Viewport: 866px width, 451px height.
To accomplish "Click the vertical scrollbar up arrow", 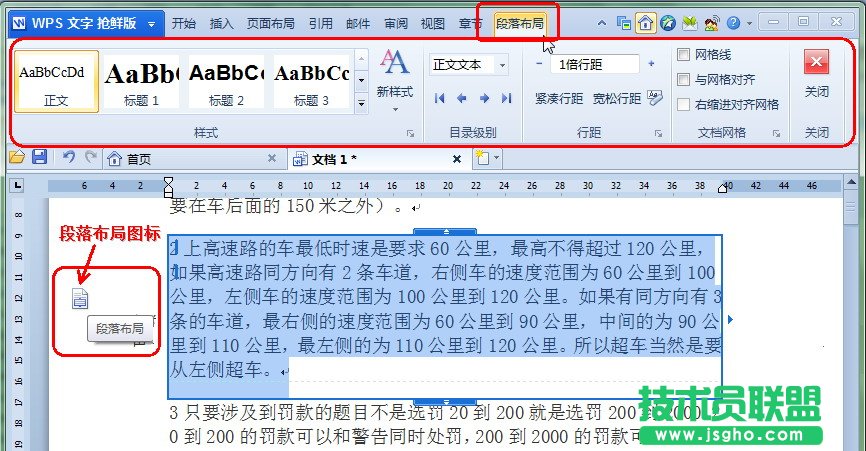I will 851,182.
